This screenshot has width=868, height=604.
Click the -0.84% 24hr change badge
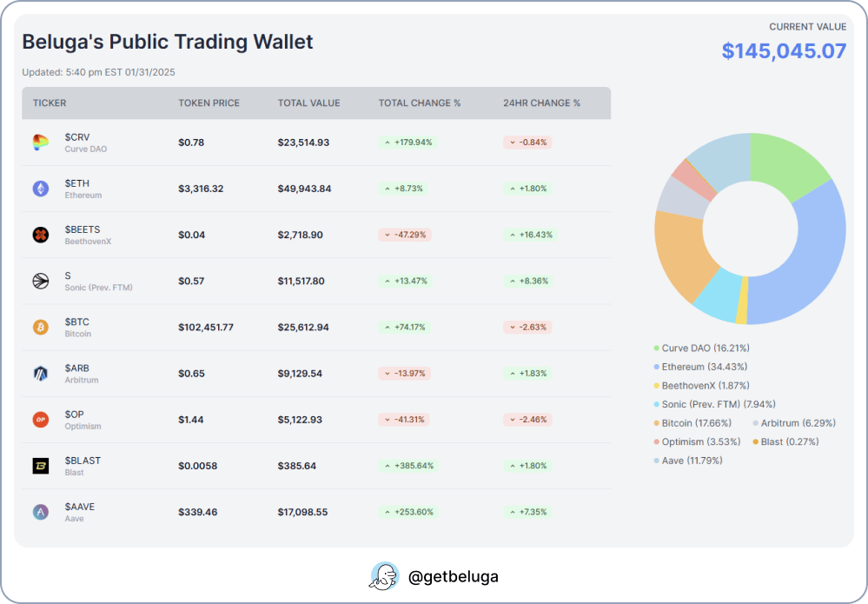click(x=527, y=143)
